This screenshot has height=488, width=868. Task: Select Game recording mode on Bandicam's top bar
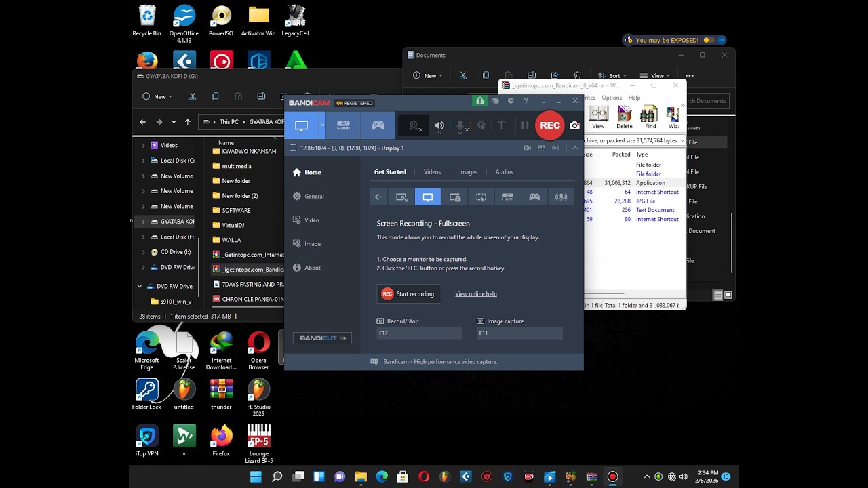[x=378, y=125]
